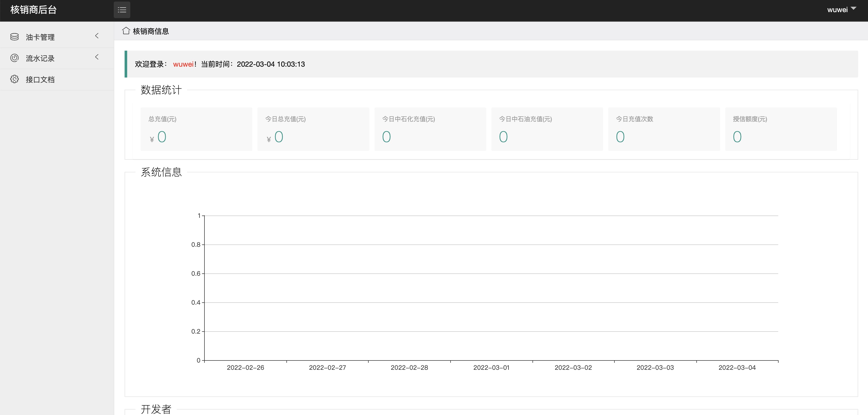The image size is (868, 415).
Task: Click the 今日中石油充值(元) card
Action: coord(547,129)
